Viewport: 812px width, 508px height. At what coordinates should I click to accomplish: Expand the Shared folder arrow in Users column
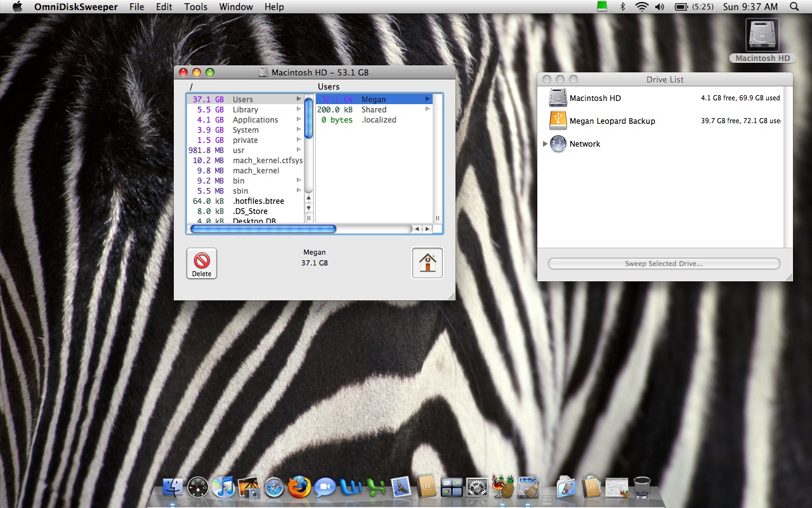[428, 109]
